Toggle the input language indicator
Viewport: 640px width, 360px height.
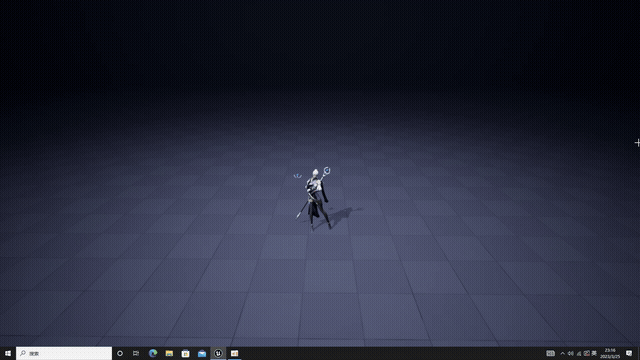(594, 353)
